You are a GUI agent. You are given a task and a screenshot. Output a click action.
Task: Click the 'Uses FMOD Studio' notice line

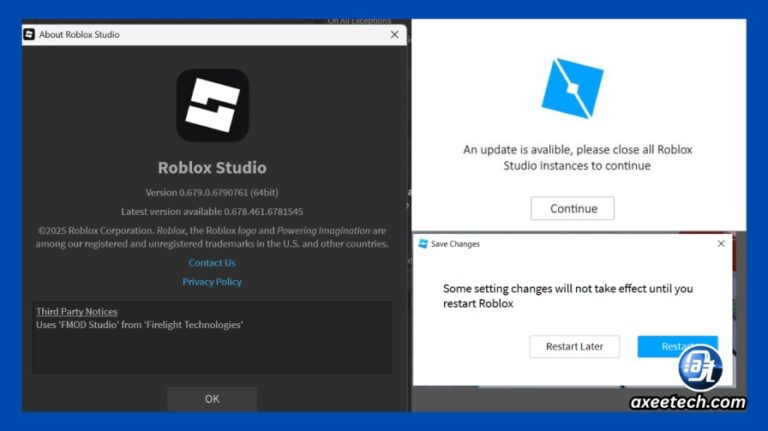tap(140, 325)
